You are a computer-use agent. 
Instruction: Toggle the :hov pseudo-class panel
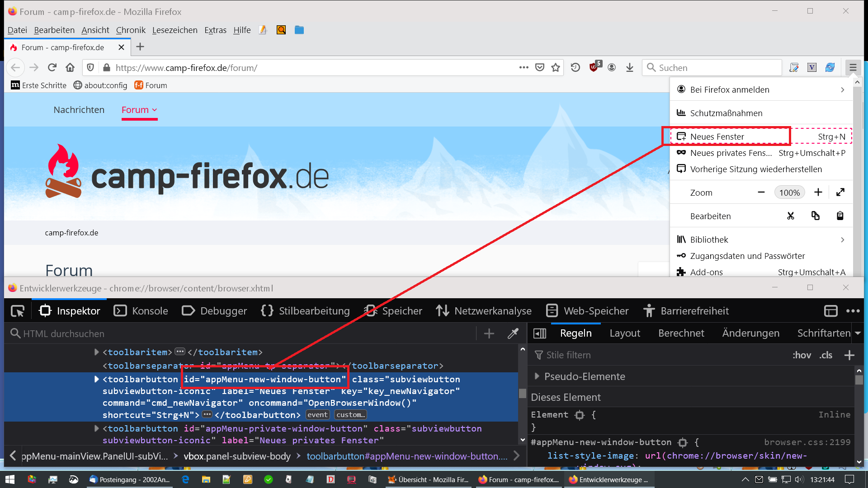tap(802, 355)
